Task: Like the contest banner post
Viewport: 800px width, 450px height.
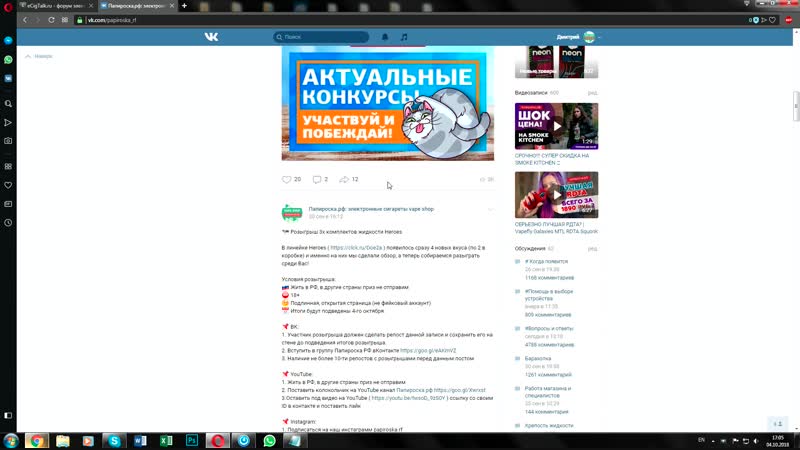Action: pos(291,179)
